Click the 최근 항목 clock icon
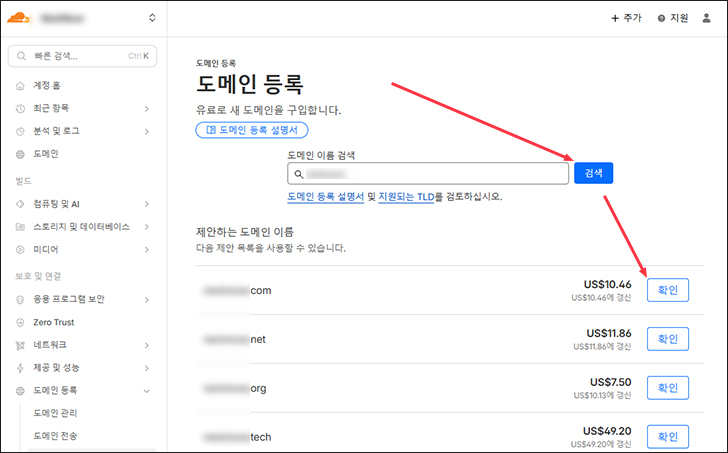 click(20, 109)
